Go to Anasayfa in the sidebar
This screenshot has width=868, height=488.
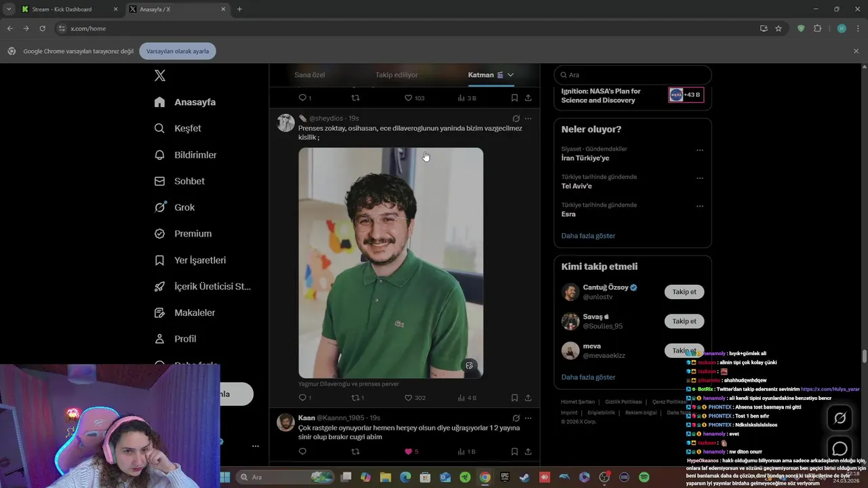(x=185, y=102)
